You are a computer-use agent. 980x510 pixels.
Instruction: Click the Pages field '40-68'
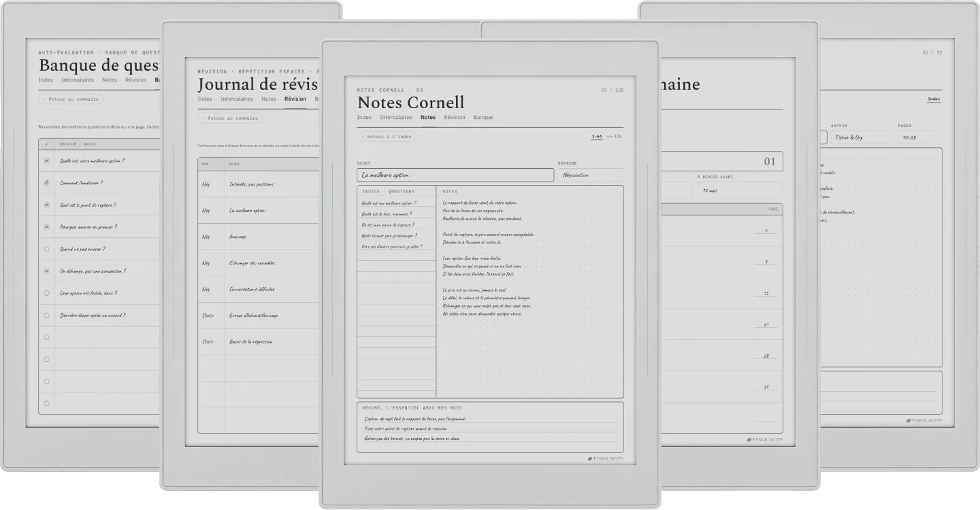(x=920, y=137)
